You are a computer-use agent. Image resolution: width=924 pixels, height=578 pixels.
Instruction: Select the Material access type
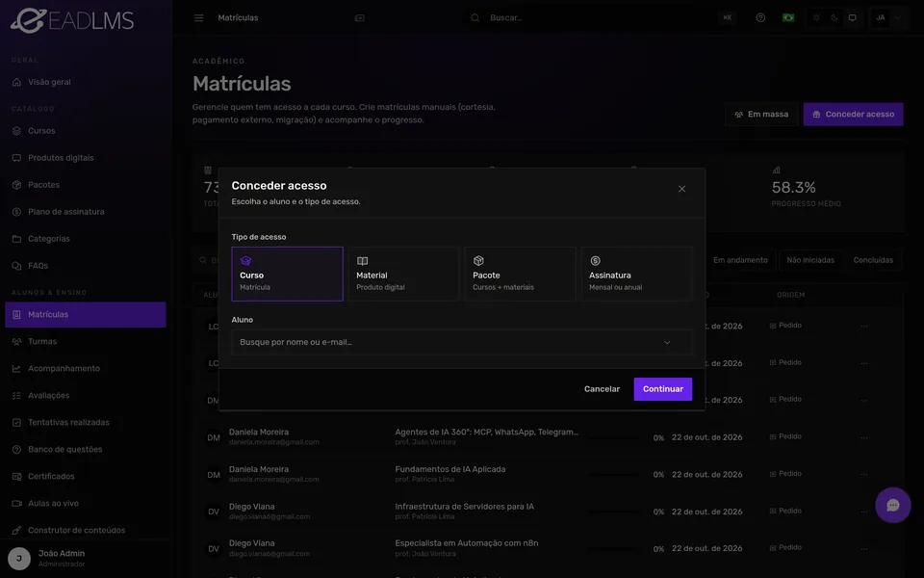pyautogui.click(x=403, y=274)
